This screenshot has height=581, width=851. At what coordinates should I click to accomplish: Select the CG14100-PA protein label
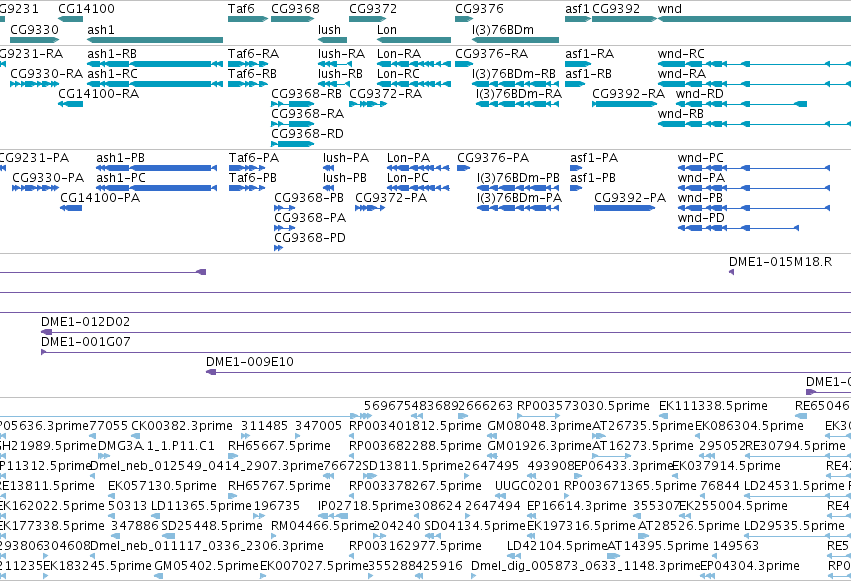point(100,198)
